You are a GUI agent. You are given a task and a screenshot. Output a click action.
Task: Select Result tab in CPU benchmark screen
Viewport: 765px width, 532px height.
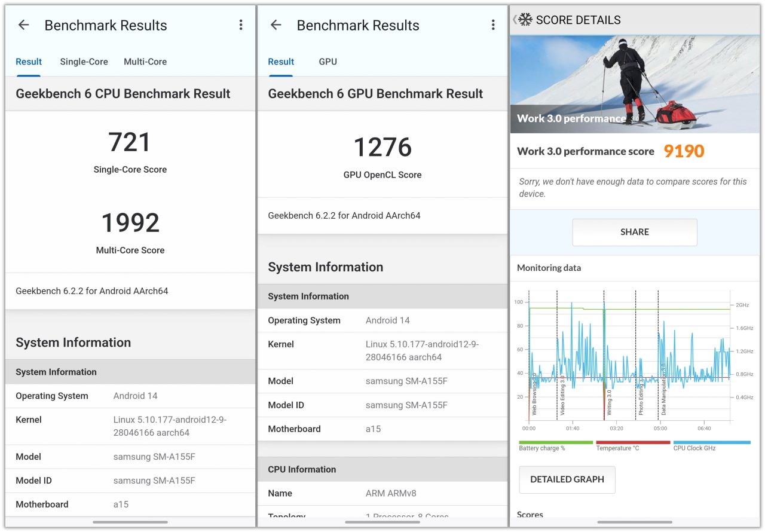29,62
